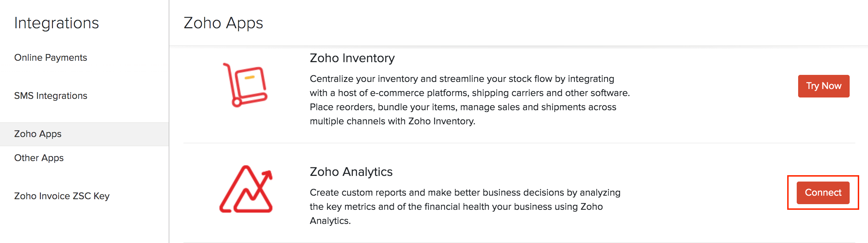This screenshot has width=868, height=243.
Task: Try Now for Zoho Inventory
Action: 823,86
